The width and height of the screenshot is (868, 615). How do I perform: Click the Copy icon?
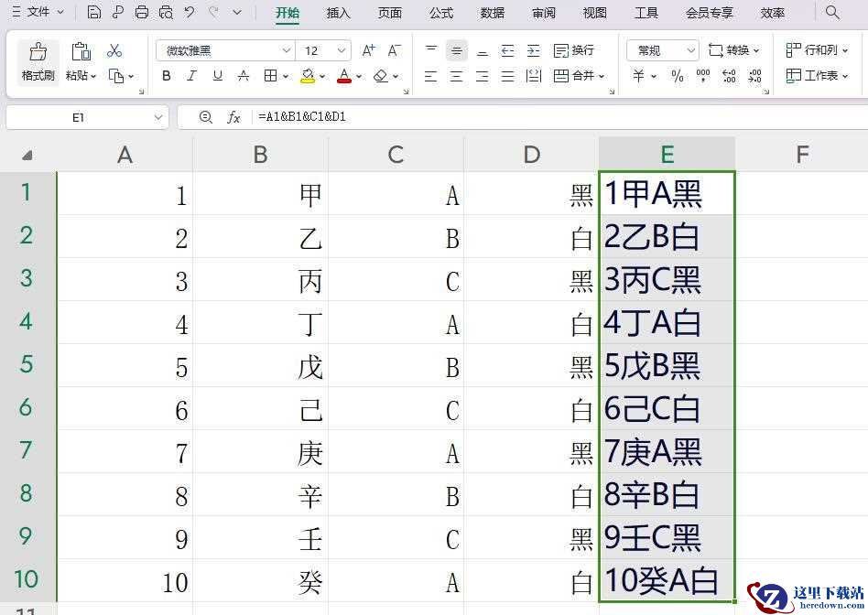click(116, 76)
